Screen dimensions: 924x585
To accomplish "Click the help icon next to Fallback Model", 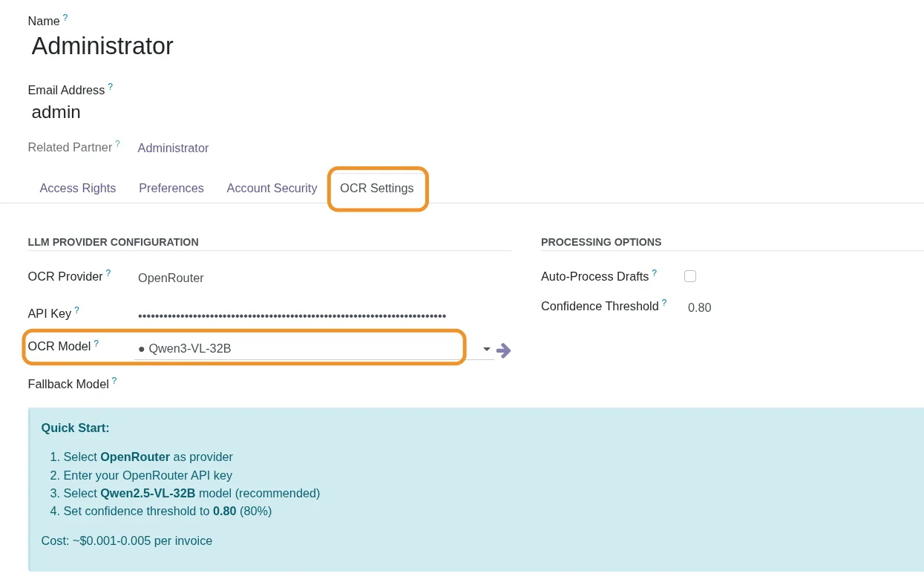I will pyautogui.click(x=114, y=381).
